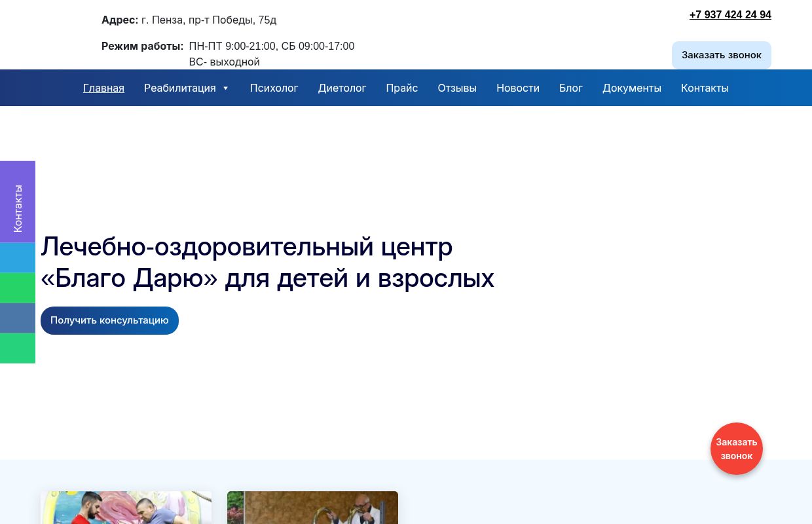The height and width of the screenshot is (524, 812).
Task: Click the Адрес: label
Action: (120, 20)
